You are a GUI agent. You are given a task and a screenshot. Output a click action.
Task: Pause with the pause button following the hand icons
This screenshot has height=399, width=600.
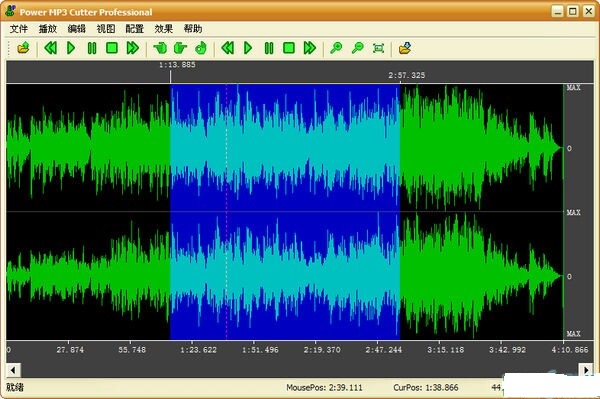click(269, 48)
